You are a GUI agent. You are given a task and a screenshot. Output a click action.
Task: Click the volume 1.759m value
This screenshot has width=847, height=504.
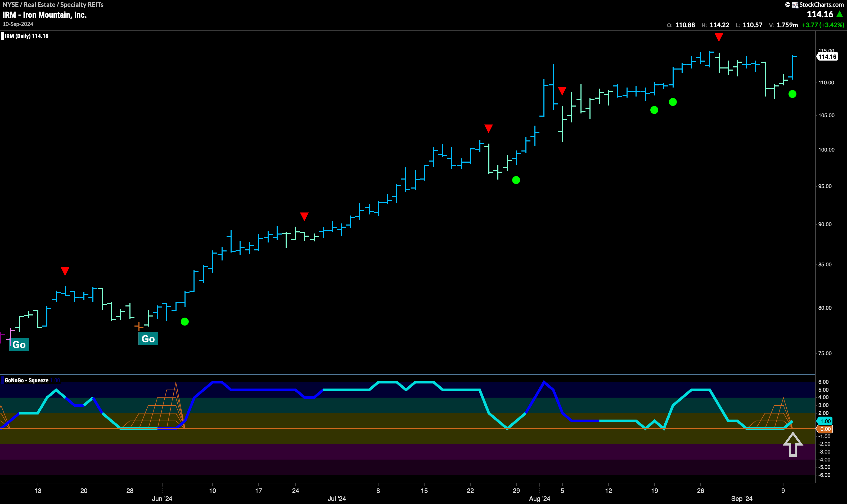tap(787, 25)
